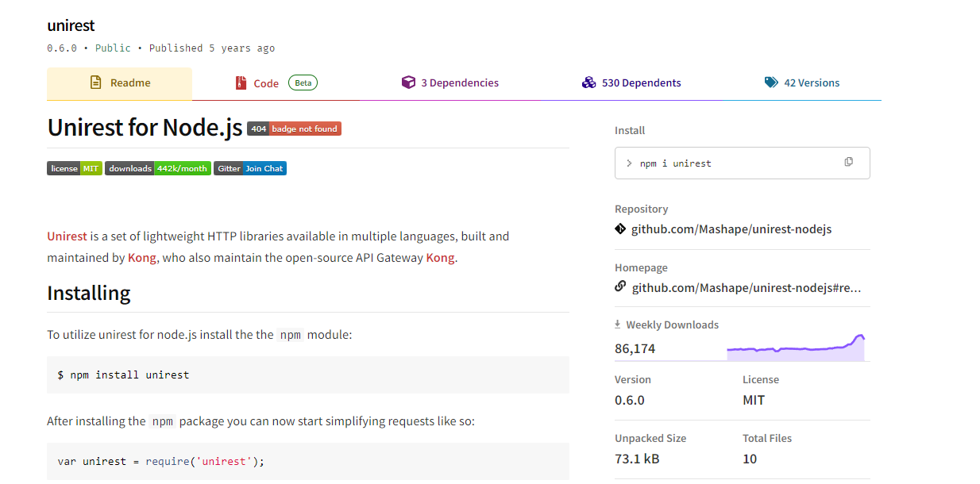Click the '86,174' weekly downloads value
This screenshot has height=484, width=980.
[x=635, y=348]
